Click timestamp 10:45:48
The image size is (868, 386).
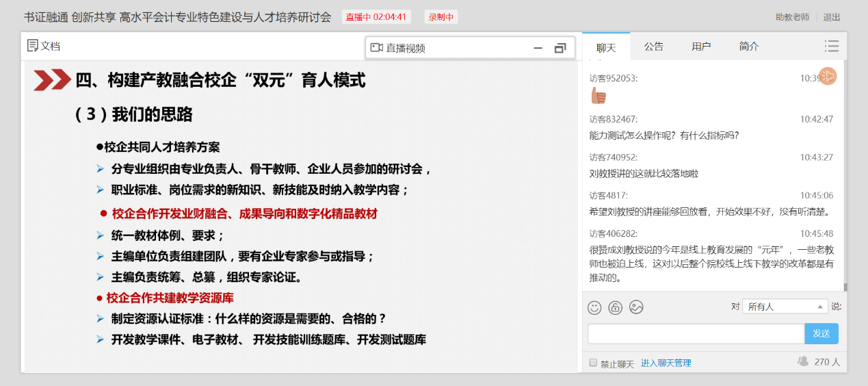(x=817, y=233)
